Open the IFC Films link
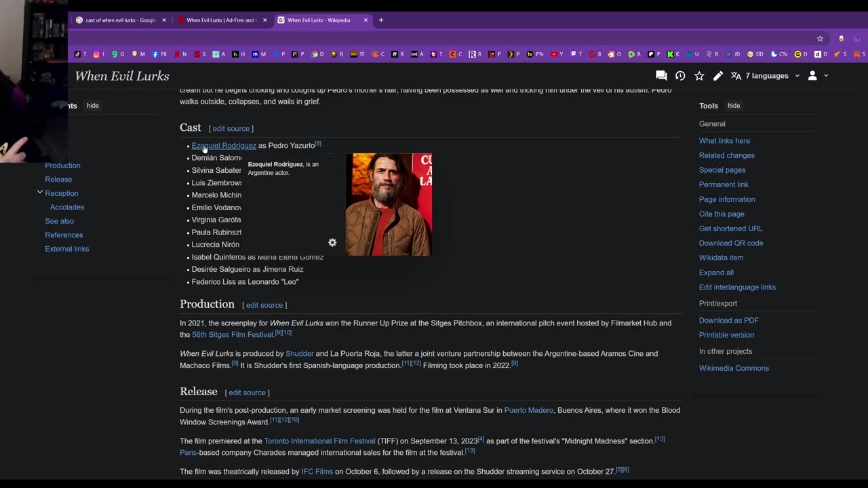Screen dimensions: 868x488 (317, 472)
